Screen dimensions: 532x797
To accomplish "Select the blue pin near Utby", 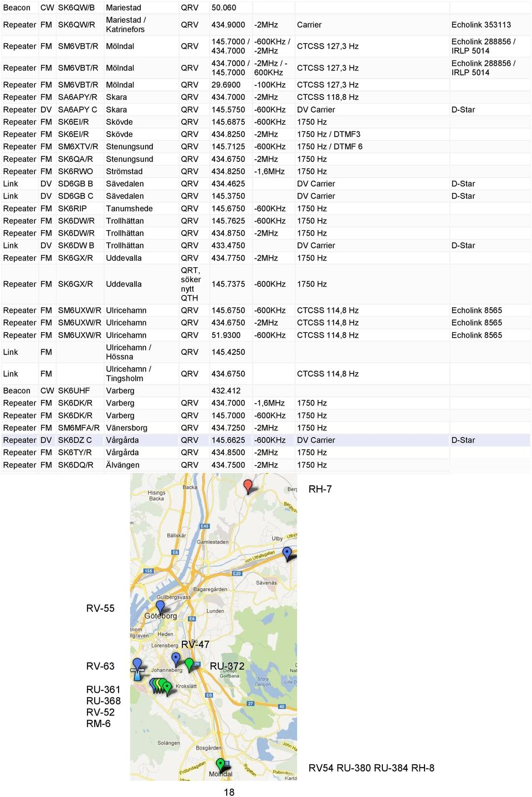I will click(x=287, y=553).
